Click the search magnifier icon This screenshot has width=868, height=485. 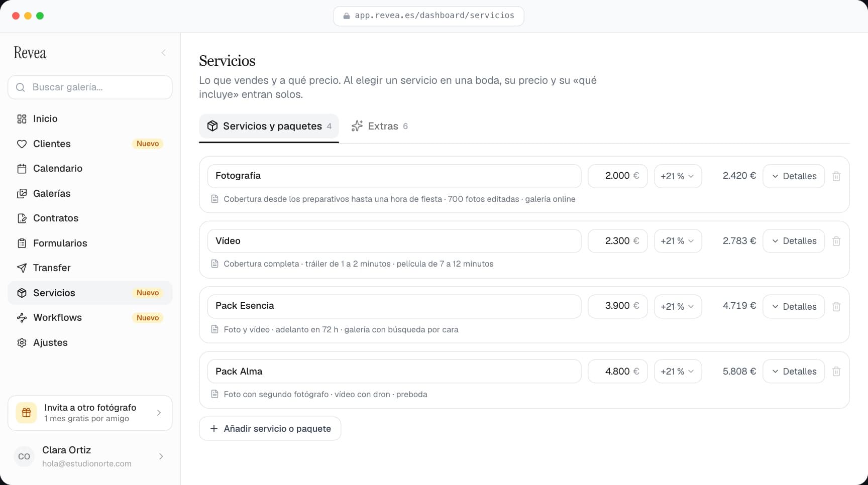pos(21,87)
